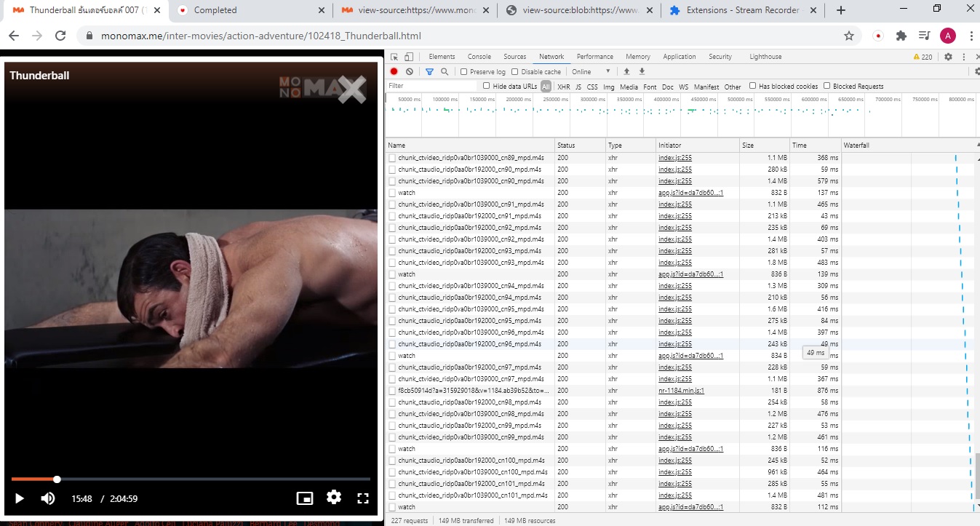This screenshot has height=526, width=980.
Task: Open network panel settings gear
Action: (x=977, y=71)
